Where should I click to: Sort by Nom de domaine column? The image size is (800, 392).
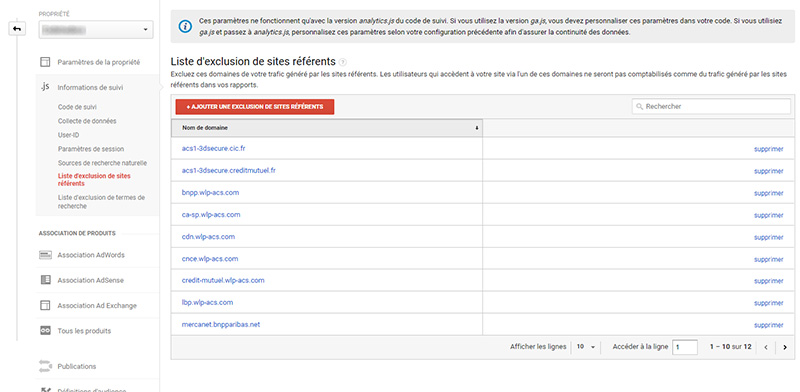point(327,128)
